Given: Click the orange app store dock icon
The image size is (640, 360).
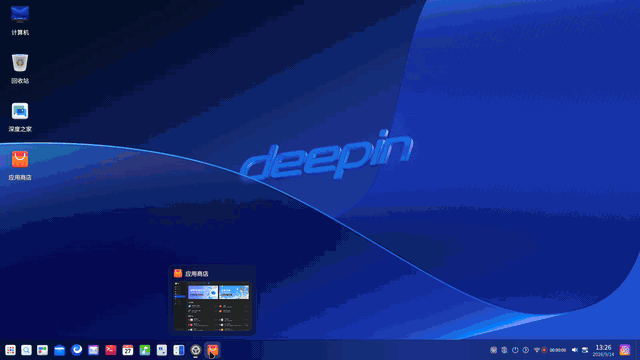Looking at the screenshot, I should [212, 350].
